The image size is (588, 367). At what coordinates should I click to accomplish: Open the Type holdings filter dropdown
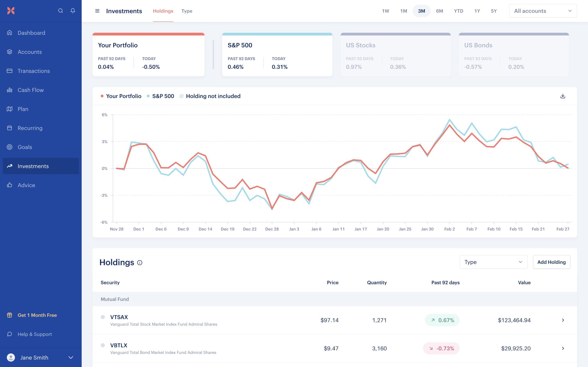(x=493, y=262)
